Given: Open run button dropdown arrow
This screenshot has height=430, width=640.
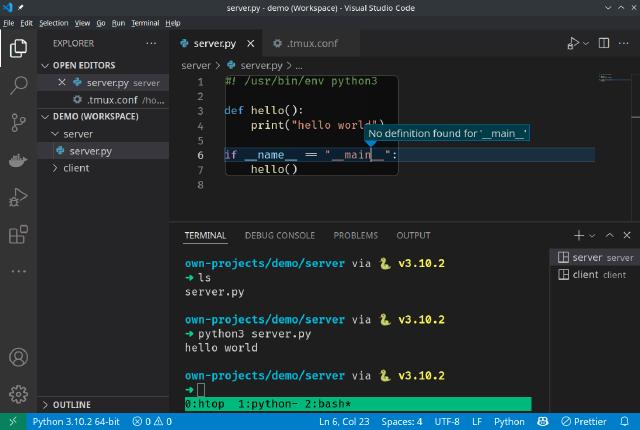Looking at the screenshot, I should click(x=586, y=43).
